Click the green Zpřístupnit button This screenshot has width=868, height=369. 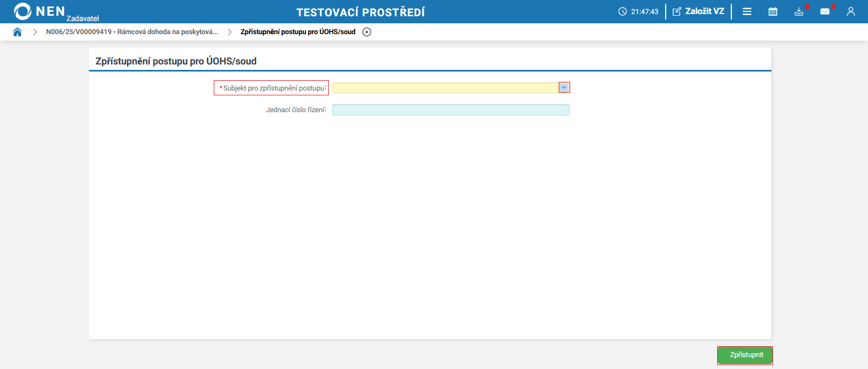click(745, 355)
